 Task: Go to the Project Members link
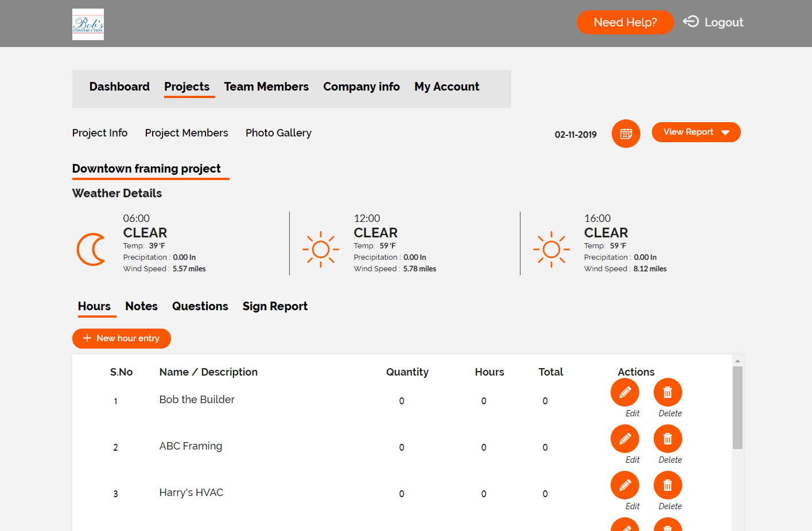click(187, 133)
